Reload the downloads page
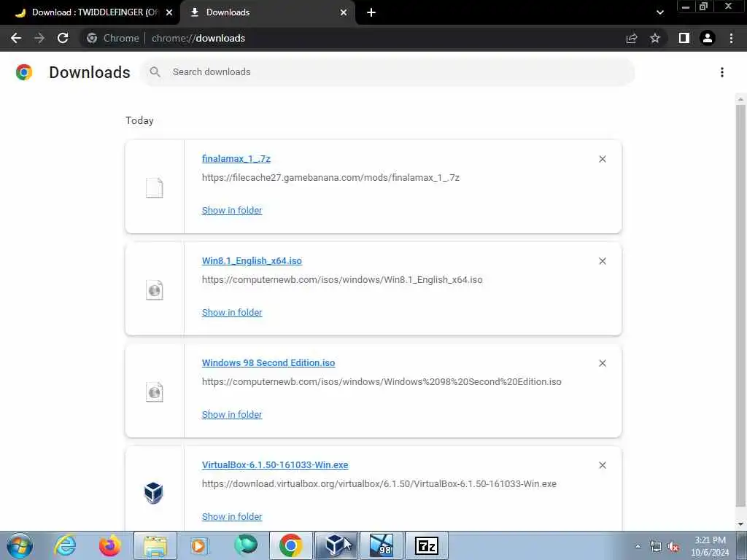 tap(63, 38)
